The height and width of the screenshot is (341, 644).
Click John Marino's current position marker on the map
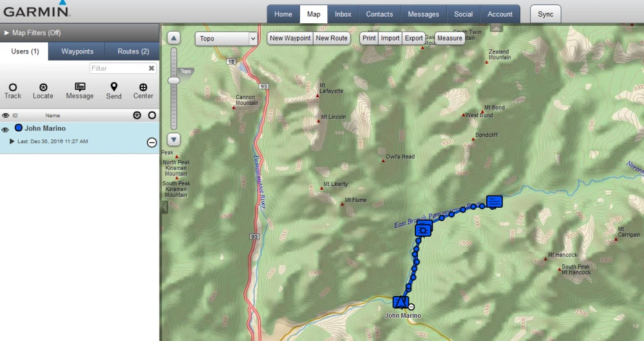click(x=401, y=302)
